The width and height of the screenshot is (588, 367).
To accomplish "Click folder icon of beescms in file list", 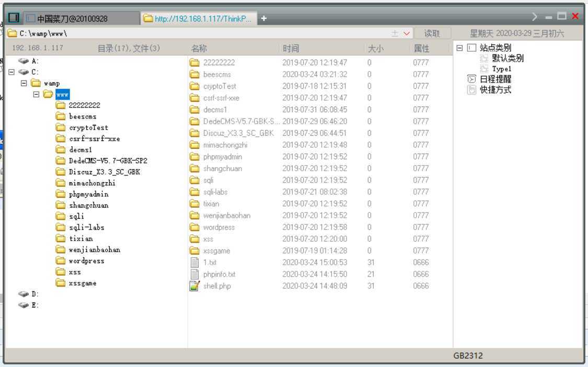I will 194,75.
